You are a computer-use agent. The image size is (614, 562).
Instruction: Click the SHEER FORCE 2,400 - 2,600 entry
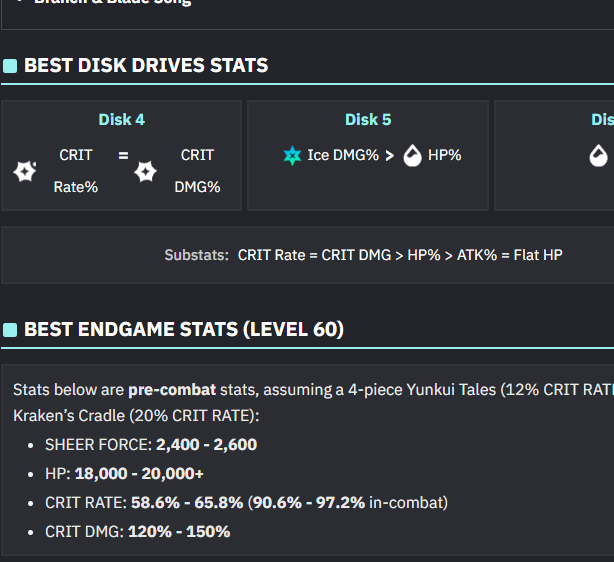point(151,444)
